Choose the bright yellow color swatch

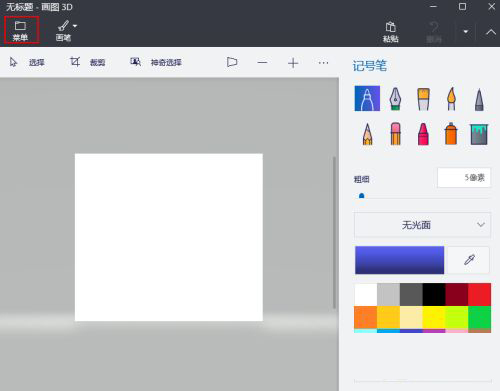434,318
